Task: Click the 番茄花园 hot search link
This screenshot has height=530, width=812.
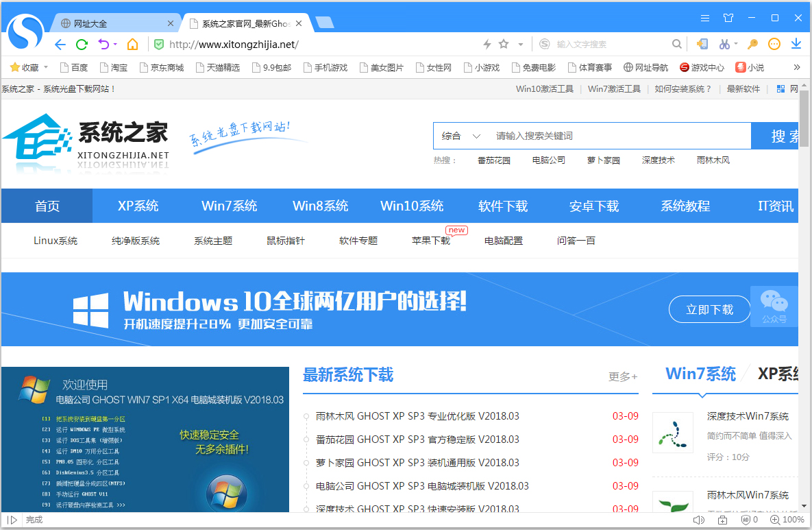Action: [494, 160]
